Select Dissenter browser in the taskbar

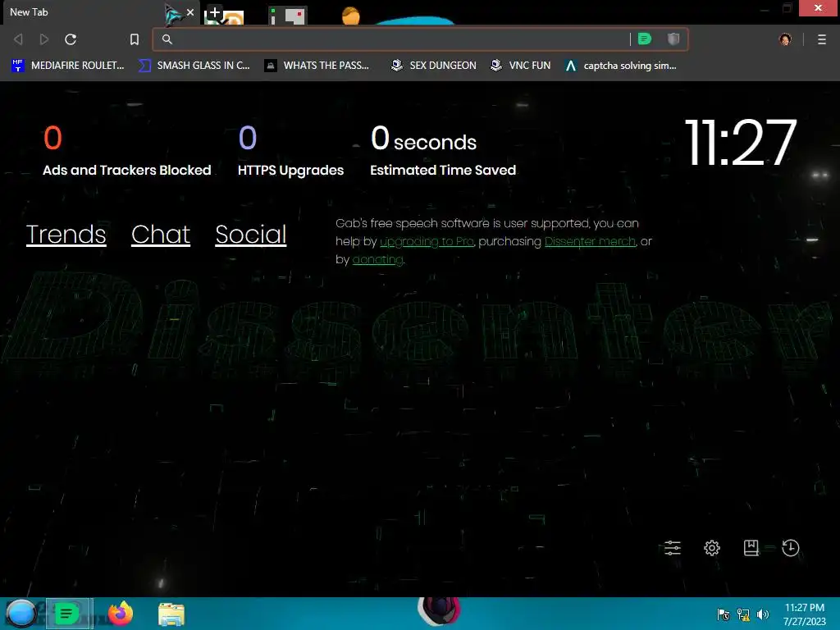pos(69,614)
